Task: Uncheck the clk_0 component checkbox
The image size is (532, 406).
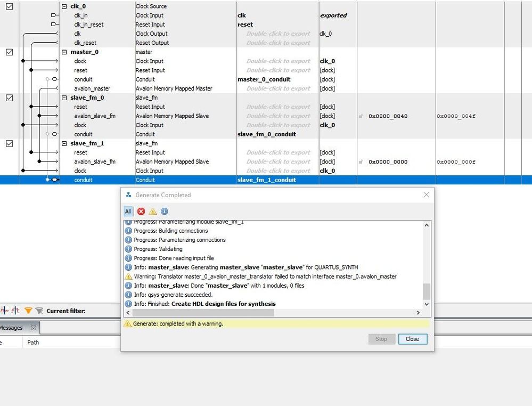Action: pyautogui.click(x=9, y=6)
